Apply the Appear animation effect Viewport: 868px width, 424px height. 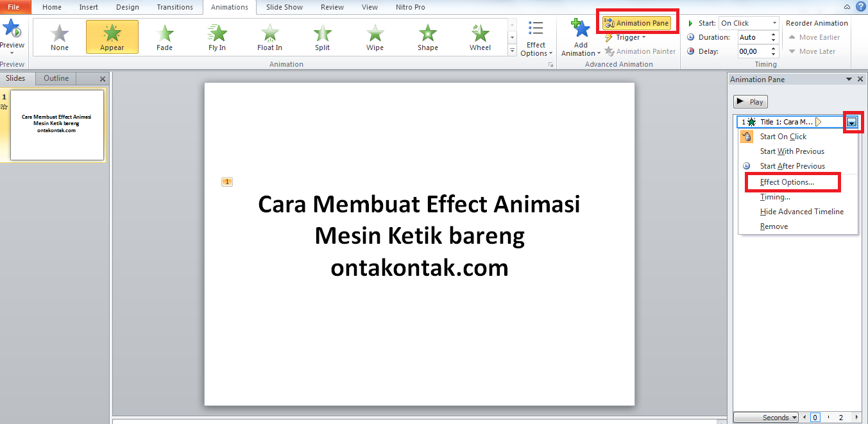click(112, 37)
